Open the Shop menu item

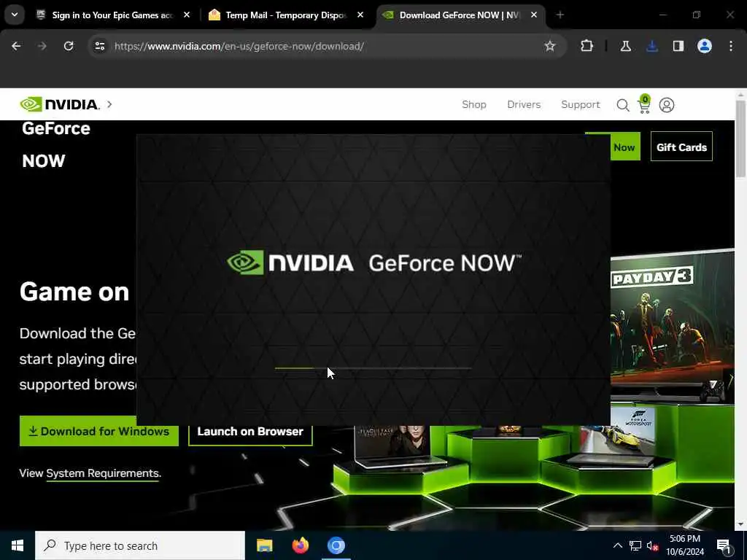point(474,105)
